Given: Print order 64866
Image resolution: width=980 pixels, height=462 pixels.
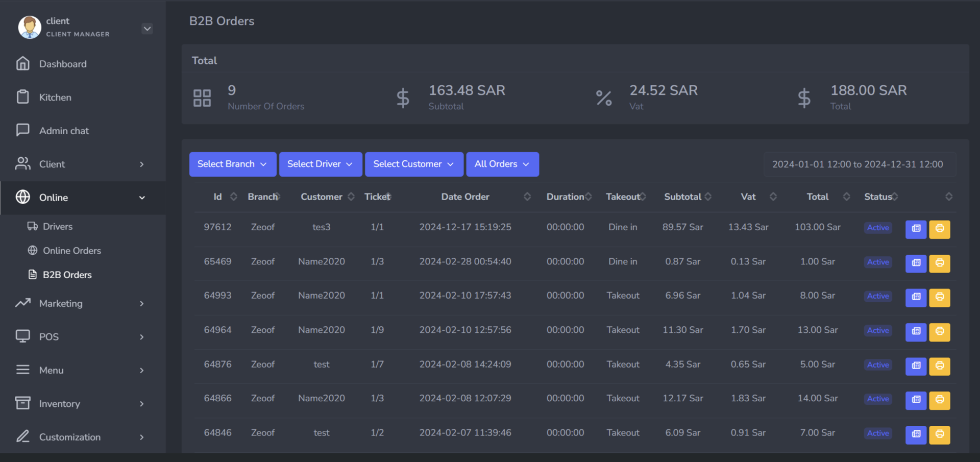Looking at the screenshot, I should click(940, 400).
